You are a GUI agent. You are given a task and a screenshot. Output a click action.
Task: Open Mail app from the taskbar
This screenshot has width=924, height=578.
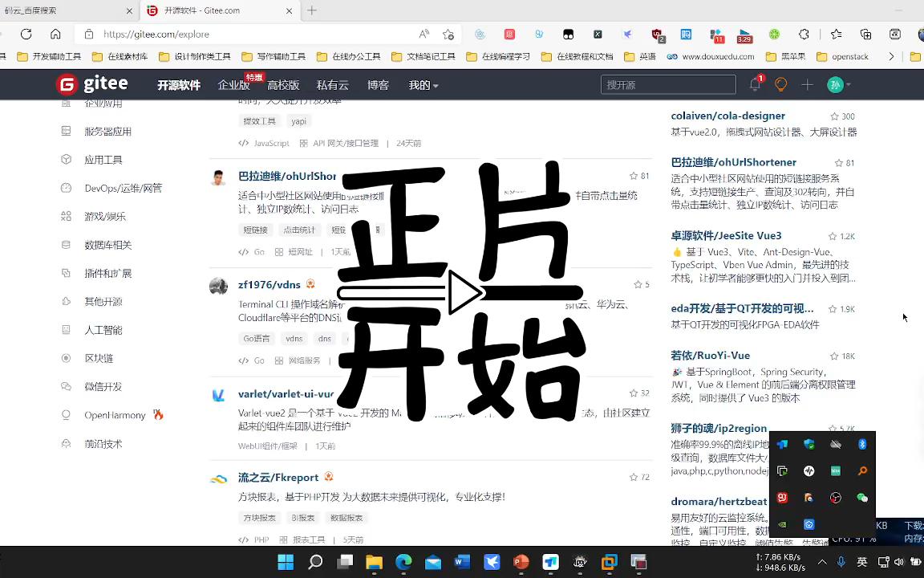click(x=433, y=561)
